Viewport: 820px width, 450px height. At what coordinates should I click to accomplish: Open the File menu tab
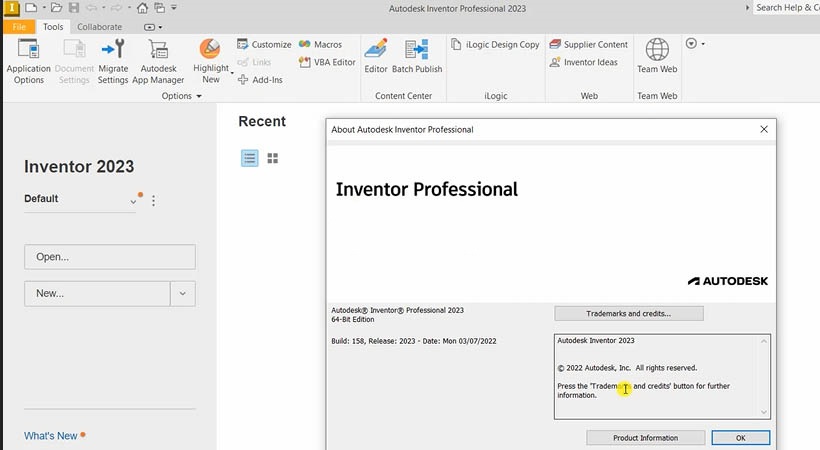(x=19, y=27)
